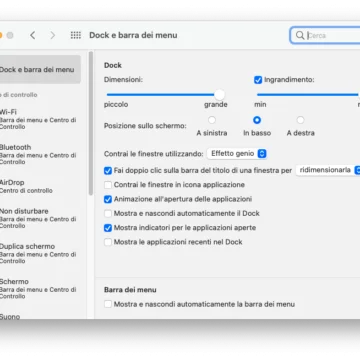Image resolution: width=360 pixels, height=360 pixels.
Task: Select A destra radio button
Action: click(300, 120)
